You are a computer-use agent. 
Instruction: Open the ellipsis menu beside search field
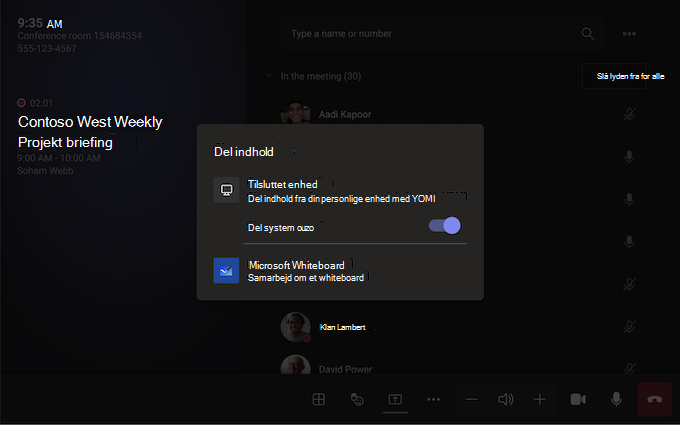(x=629, y=33)
